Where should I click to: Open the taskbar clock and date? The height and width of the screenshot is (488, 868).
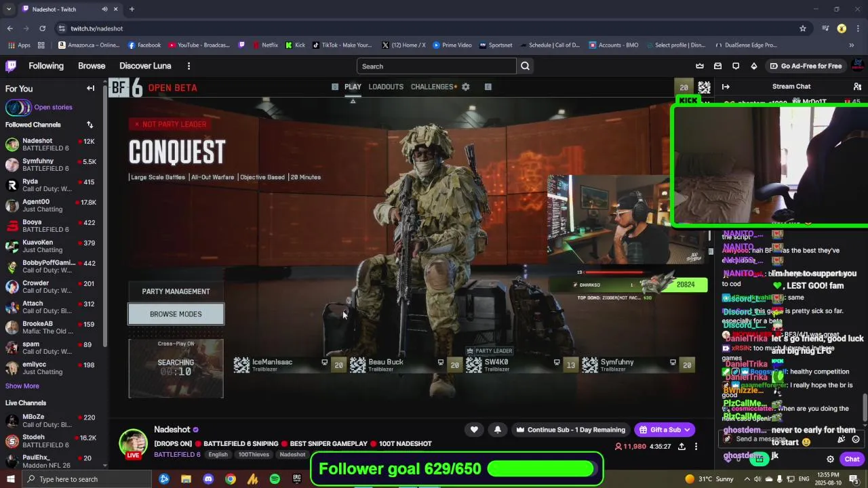pos(827,479)
